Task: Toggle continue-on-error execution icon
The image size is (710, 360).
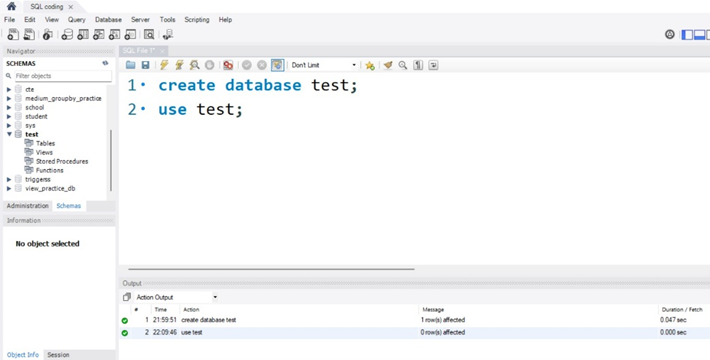Action: (228, 65)
